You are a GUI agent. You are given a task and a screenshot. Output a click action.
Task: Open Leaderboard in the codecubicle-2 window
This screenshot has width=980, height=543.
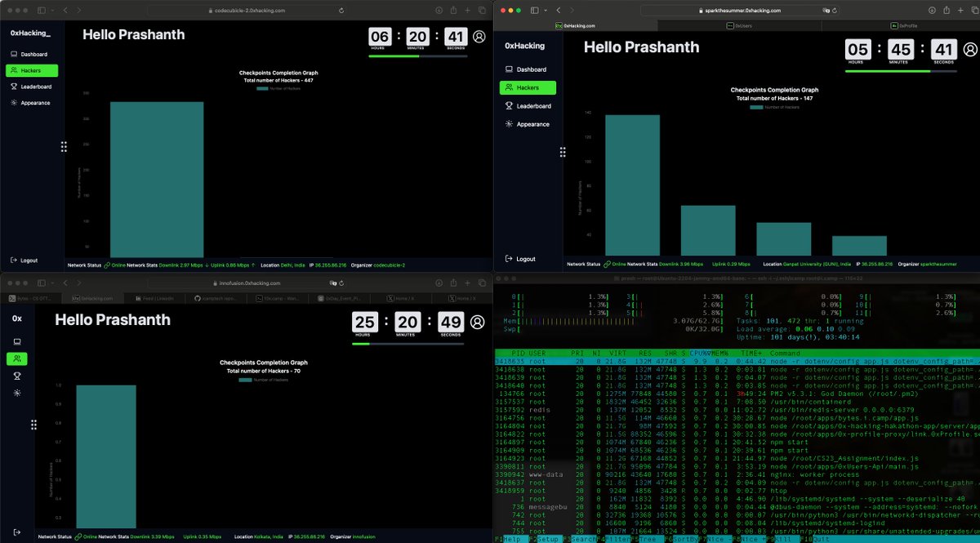(x=32, y=87)
